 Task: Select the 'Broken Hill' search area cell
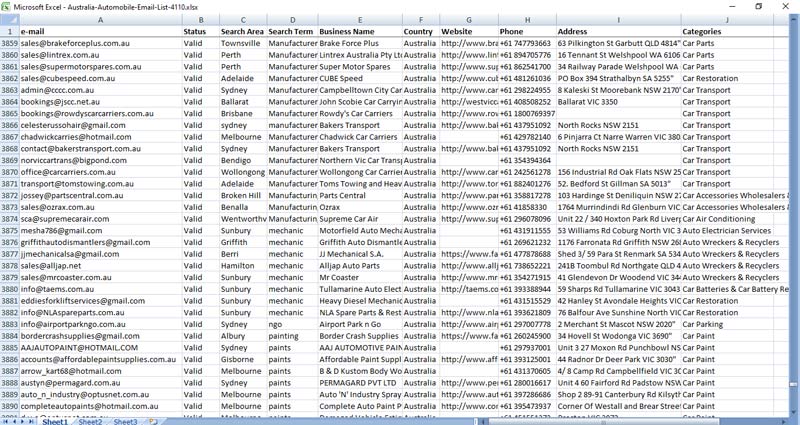point(243,195)
